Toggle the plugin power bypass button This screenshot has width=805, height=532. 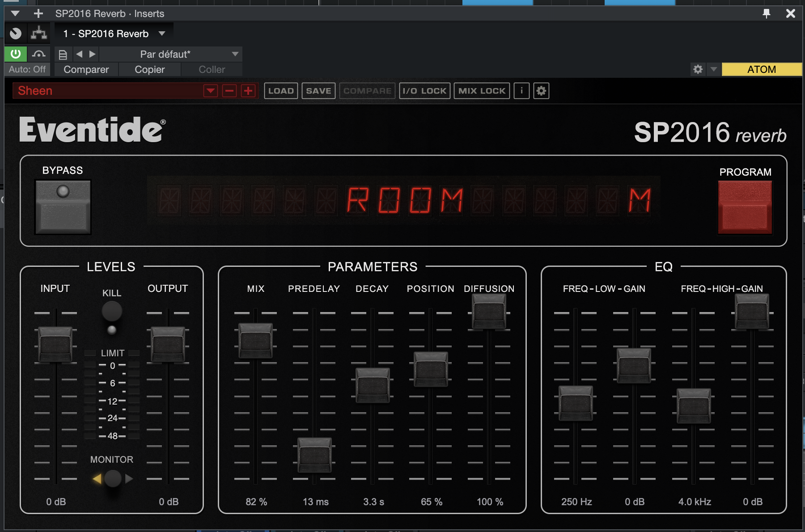click(16, 54)
